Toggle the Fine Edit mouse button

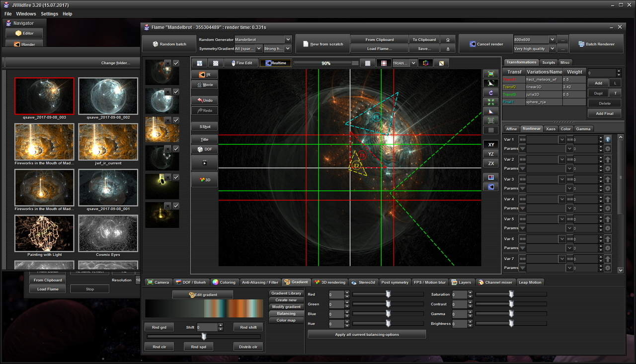click(241, 63)
